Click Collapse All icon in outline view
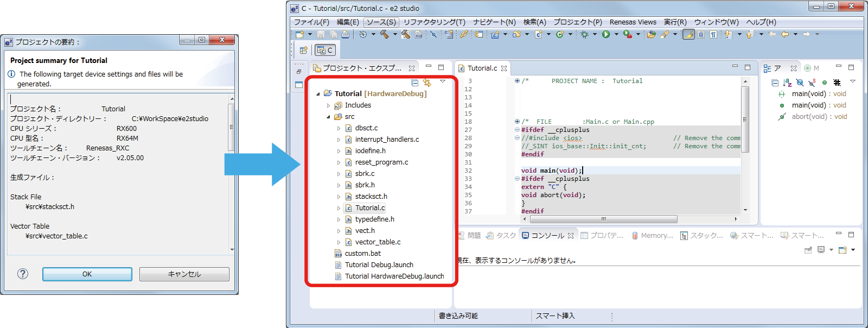The height and width of the screenshot is (328, 868). click(775, 83)
